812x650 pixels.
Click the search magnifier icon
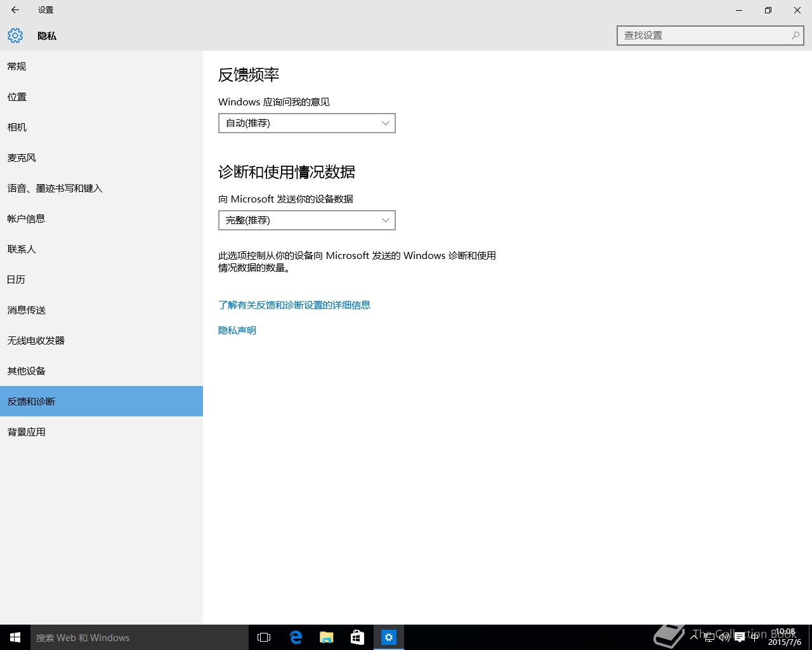(x=795, y=36)
